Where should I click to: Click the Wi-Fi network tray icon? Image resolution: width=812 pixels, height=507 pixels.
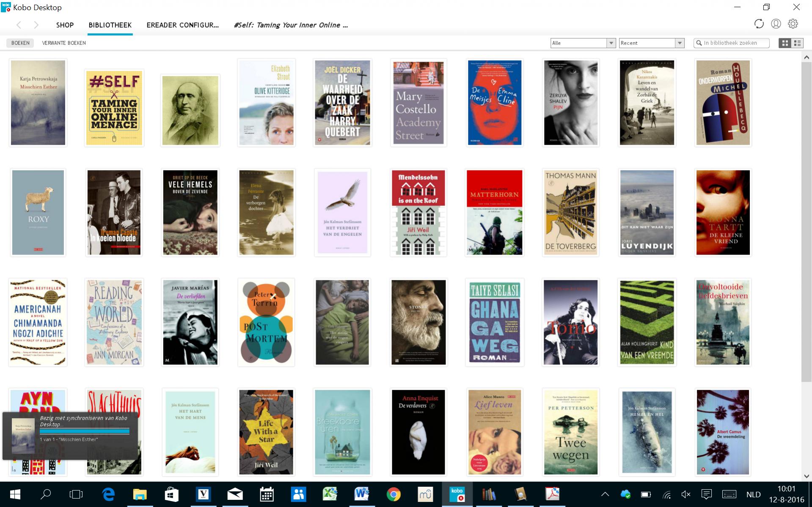click(666, 494)
